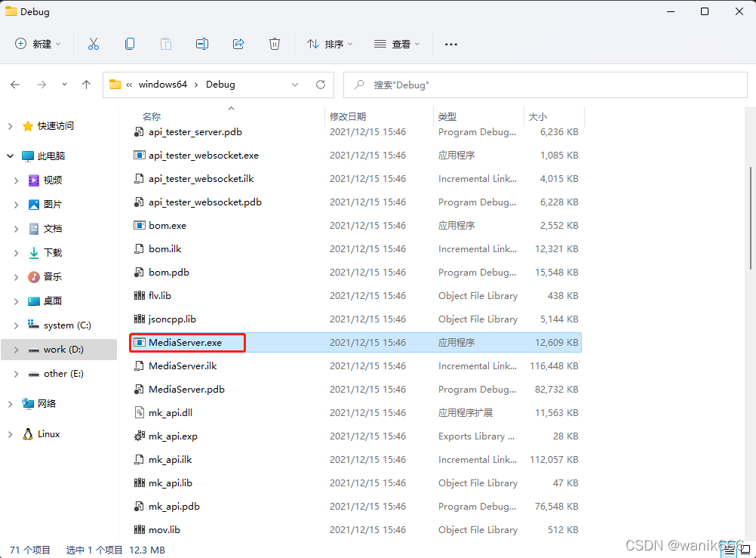Screen dimensions: 756x558
Task: Open the three-dots more options menu
Action: (x=450, y=44)
